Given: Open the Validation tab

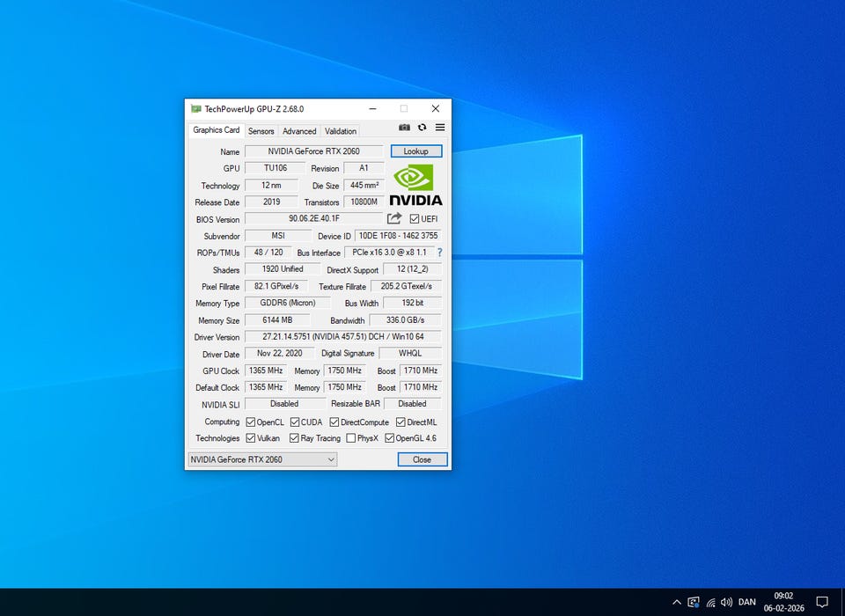Looking at the screenshot, I should 341,131.
